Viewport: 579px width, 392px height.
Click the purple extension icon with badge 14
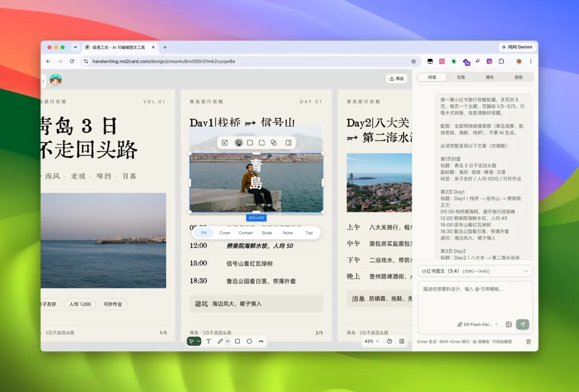tap(466, 62)
